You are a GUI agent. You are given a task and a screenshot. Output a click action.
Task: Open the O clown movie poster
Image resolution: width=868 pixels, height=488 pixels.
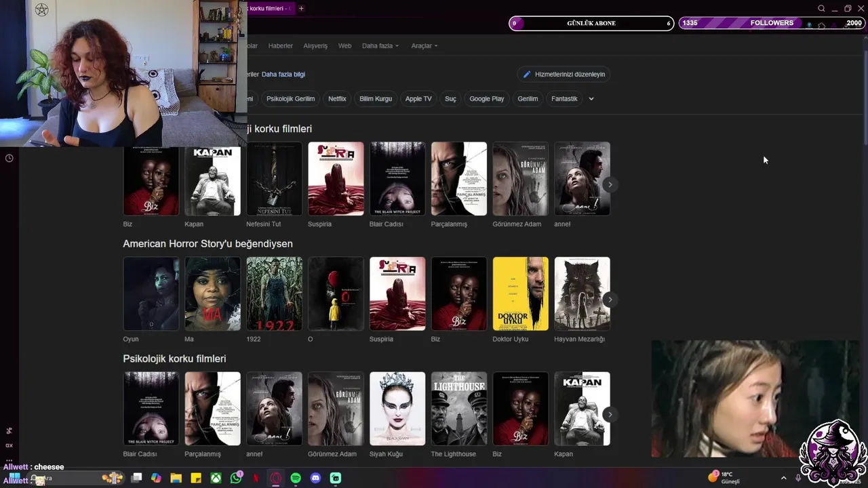(336, 293)
